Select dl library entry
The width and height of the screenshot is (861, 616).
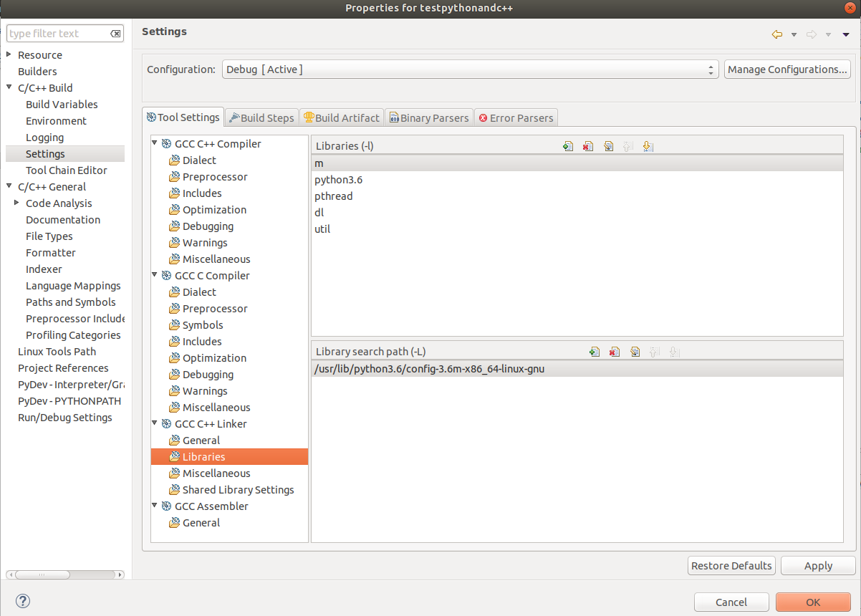click(x=577, y=213)
